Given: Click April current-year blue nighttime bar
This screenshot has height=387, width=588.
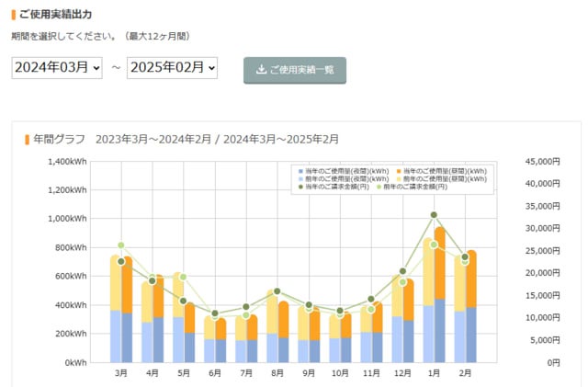Looking at the screenshot, I should click(x=158, y=339).
